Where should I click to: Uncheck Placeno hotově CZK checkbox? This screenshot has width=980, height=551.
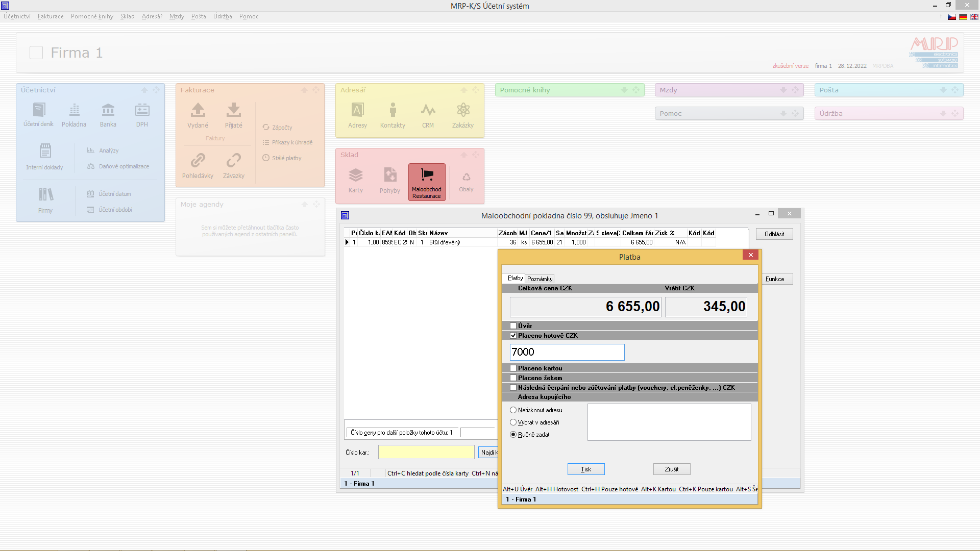point(513,336)
